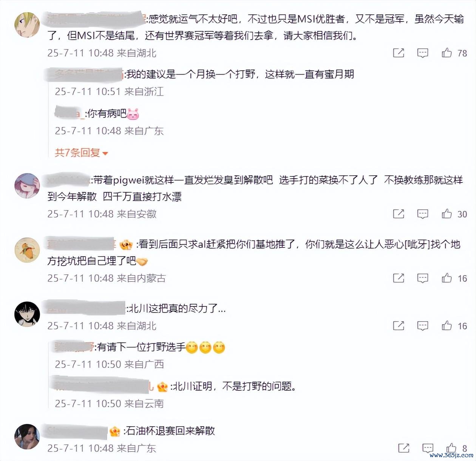
Task: Open the blonde anime avatar profile
Action: [x=27, y=25]
